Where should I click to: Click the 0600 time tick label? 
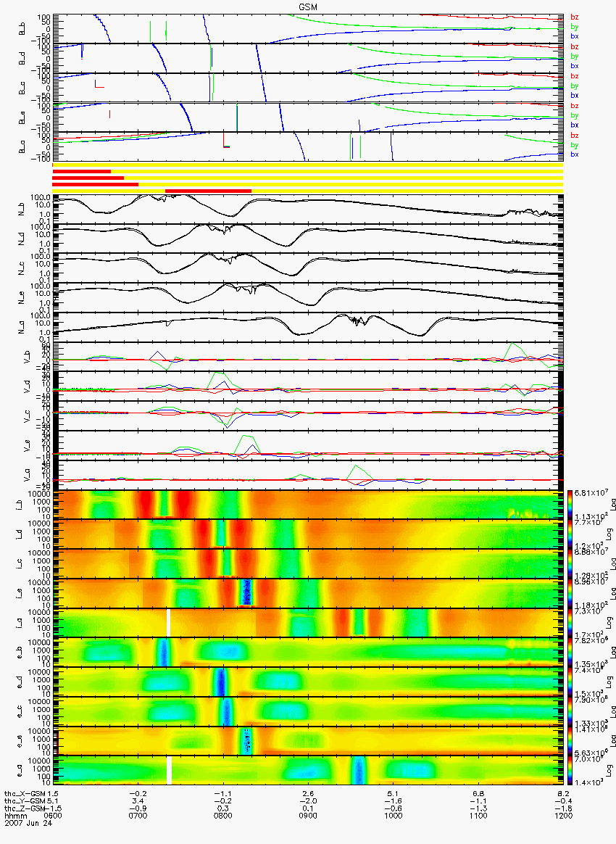pos(53,816)
